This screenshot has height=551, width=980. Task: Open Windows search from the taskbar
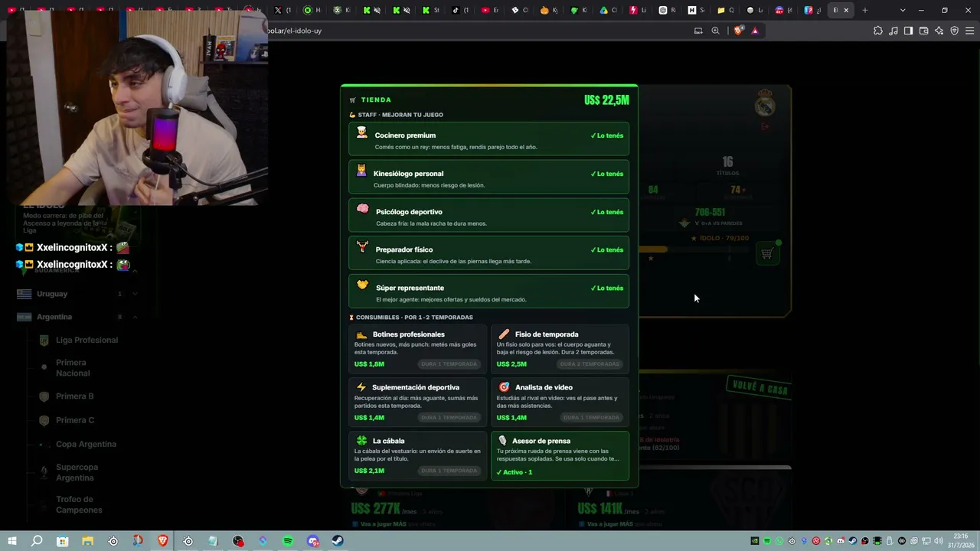[37, 541]
